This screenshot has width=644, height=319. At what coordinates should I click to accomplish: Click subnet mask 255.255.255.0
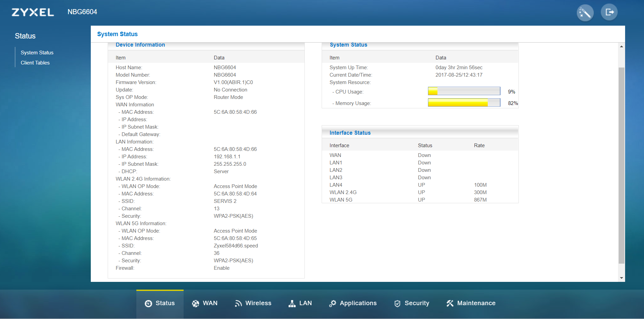pyautogui.click(x=230, y=164)
